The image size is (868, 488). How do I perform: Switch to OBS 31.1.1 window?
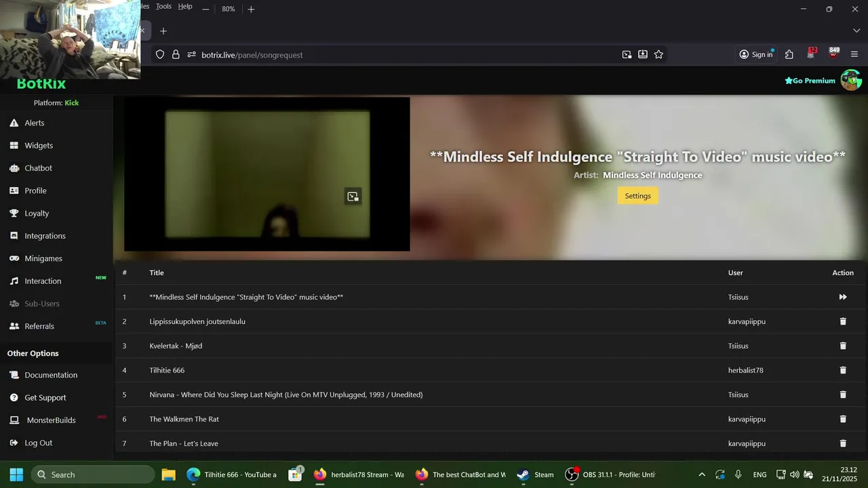click(610, 474)
